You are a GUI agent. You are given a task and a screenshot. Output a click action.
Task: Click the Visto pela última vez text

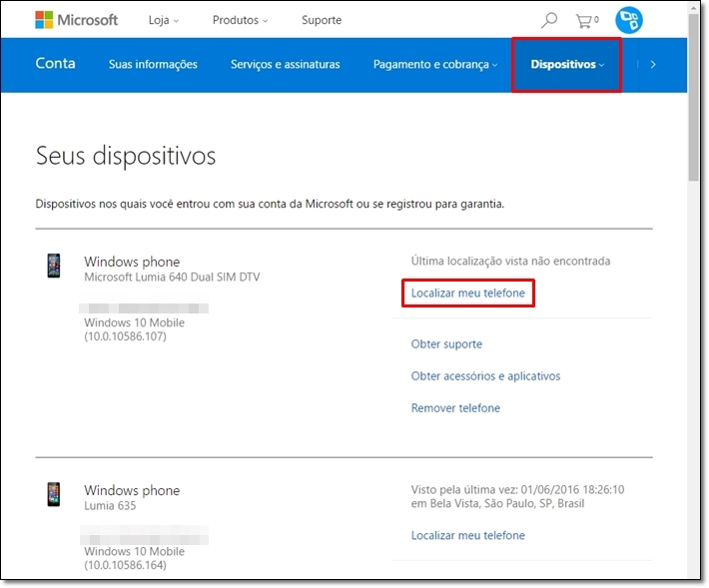pos(517,496)
